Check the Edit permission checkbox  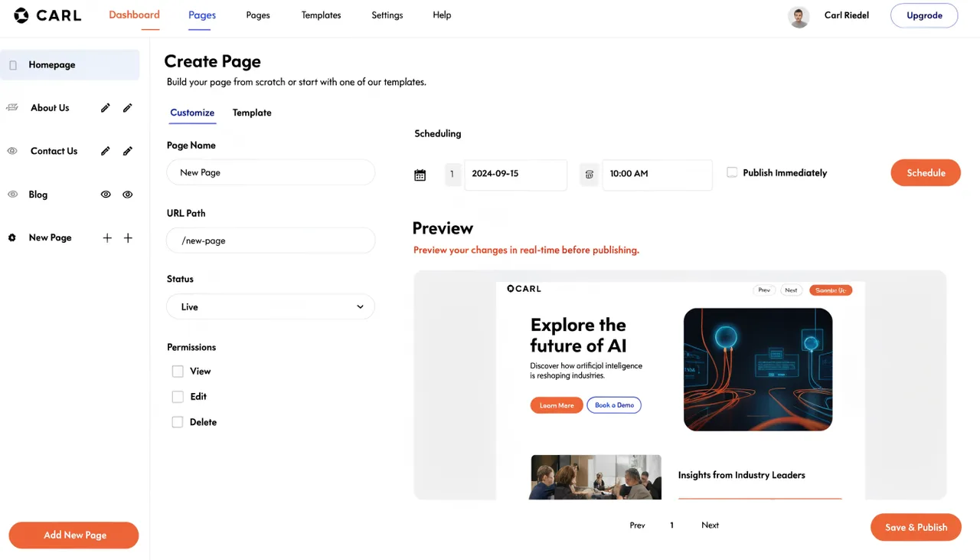[178, 397]
